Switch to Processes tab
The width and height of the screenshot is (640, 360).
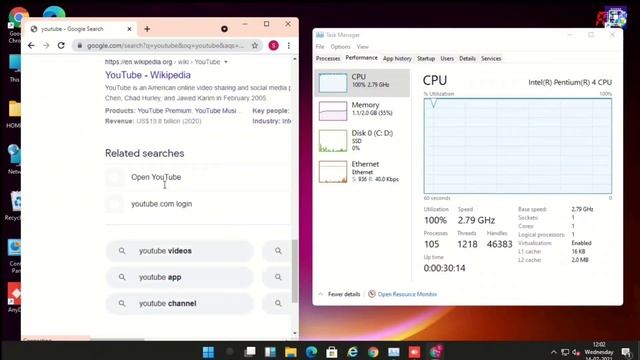[x=328, y=59]
